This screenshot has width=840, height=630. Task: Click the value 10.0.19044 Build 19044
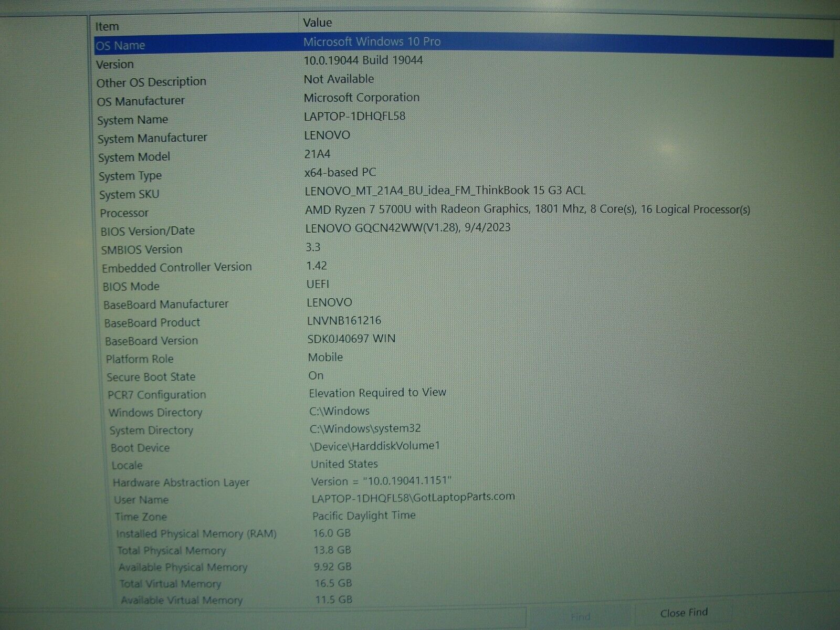[363, 60]
